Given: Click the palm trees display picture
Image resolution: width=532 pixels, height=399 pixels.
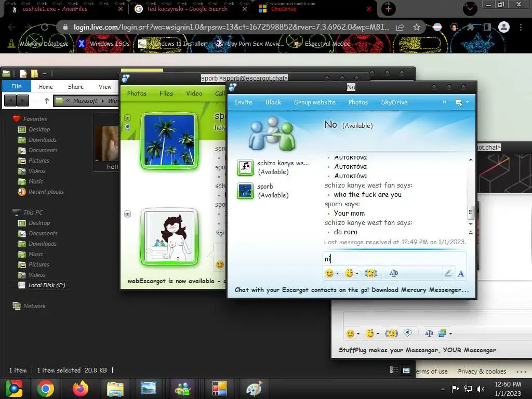Looking at the screenshot, I should 169,140.
